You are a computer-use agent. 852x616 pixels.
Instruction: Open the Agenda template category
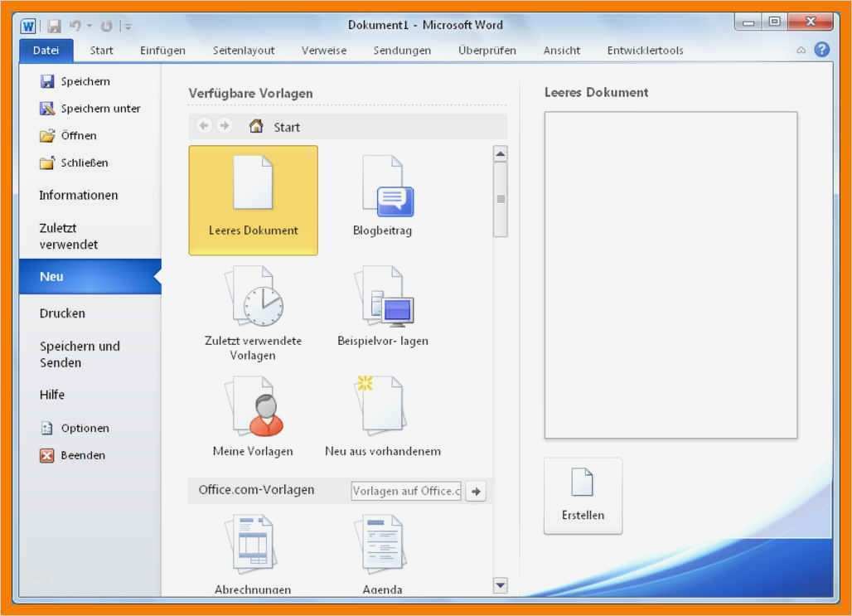tap(383, 555)
